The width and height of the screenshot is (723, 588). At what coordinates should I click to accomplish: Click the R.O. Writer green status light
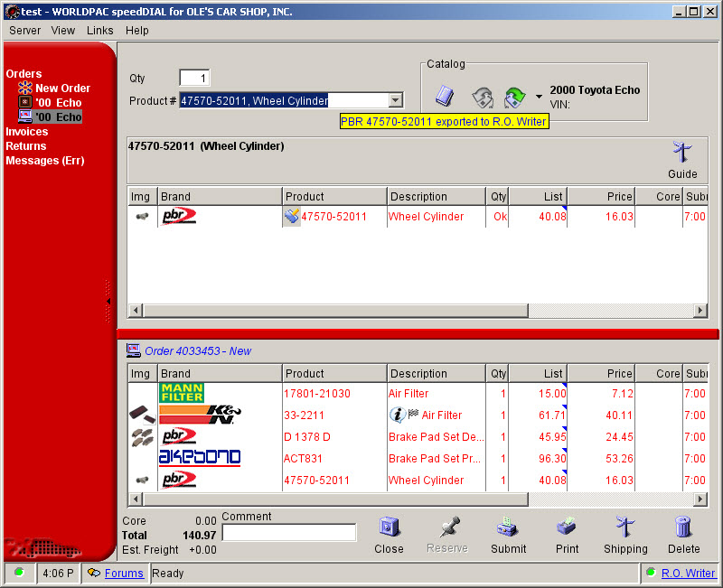[x=651, y=573]
